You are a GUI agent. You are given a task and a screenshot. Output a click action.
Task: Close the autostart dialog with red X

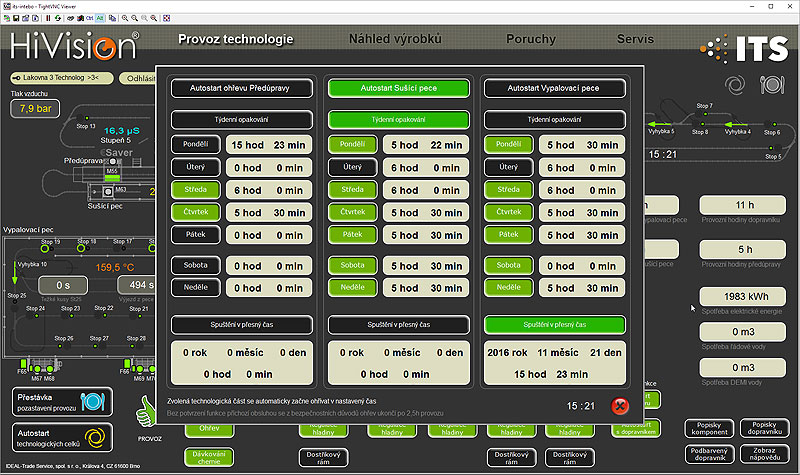click(620, 406)
